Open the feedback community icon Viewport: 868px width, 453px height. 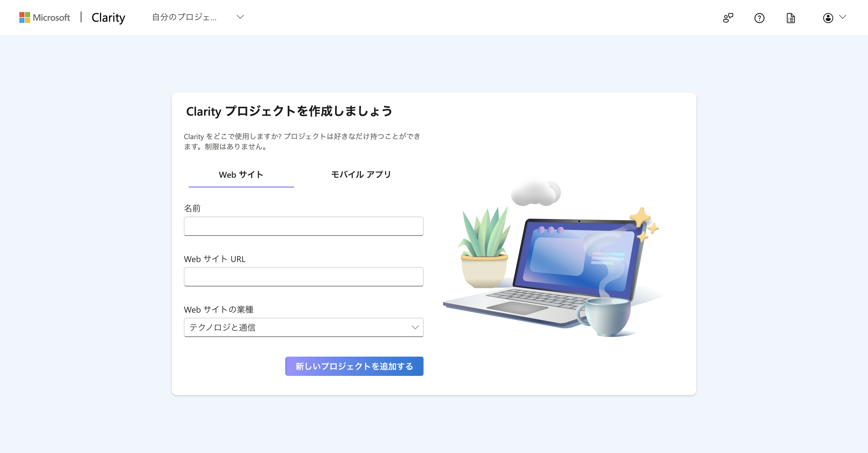click(728, 18)
